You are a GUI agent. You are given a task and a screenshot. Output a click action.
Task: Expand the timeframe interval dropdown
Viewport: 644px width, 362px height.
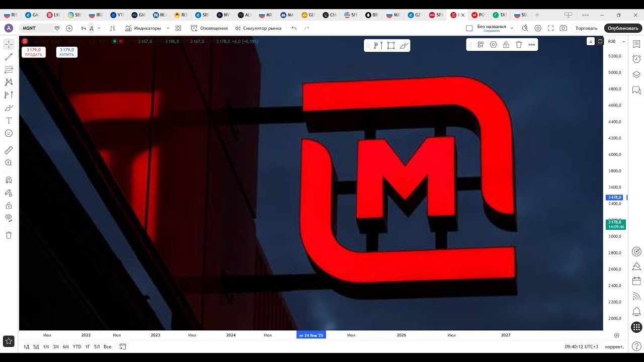[x=99, y=28]
